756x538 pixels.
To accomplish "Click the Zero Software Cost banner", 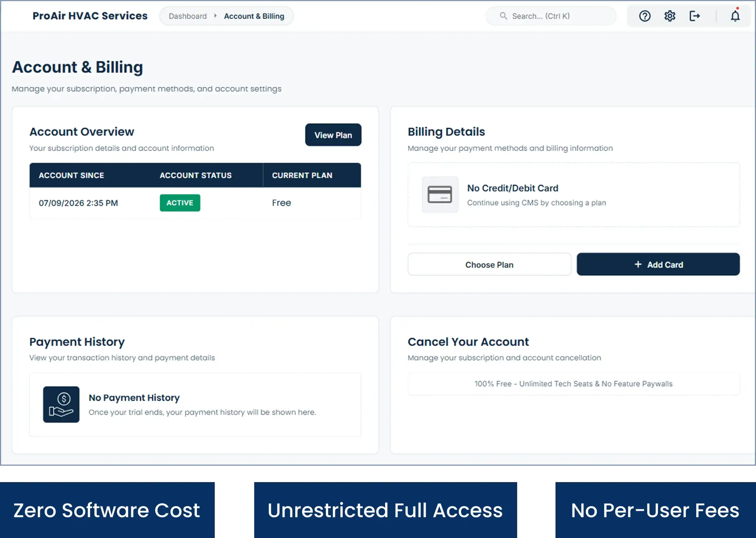I will click(x=107, y=510).
